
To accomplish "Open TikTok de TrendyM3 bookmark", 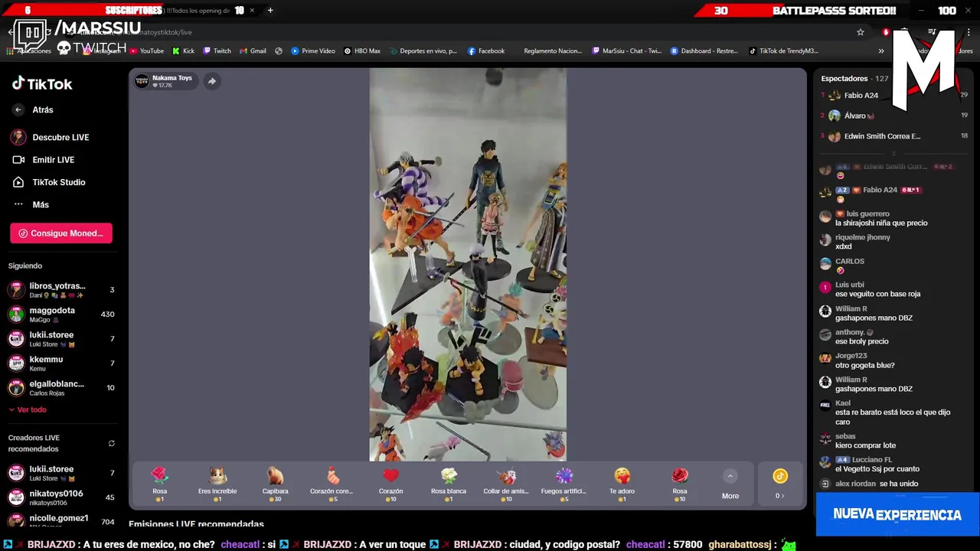I will pyautogui.click(x=783, y=51).
